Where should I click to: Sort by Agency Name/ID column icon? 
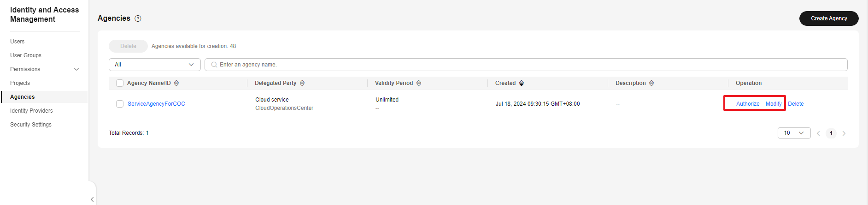tap(176, 83)
